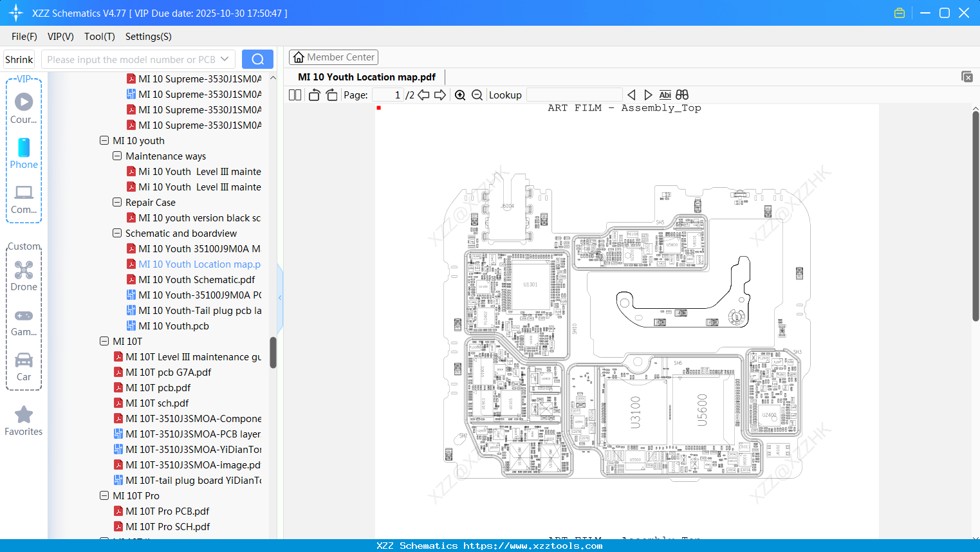This screenshot has width=980, height=552.
Task: Collapse the Schematic and boardview group
Action: point(117,233)
